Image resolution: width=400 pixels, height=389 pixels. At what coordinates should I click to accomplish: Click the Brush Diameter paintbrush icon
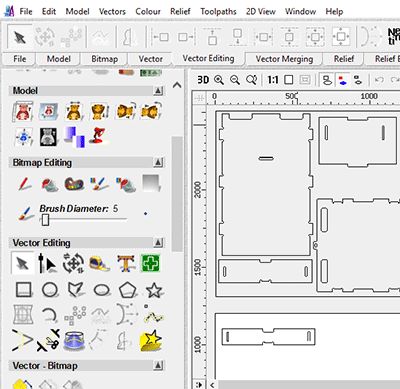26,213
